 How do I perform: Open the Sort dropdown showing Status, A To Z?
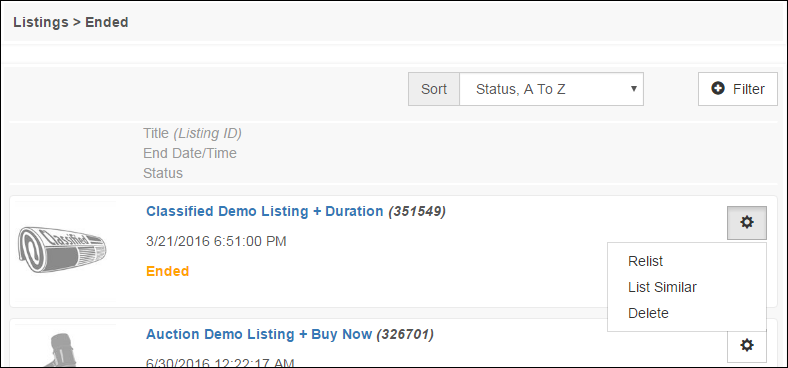551,89
